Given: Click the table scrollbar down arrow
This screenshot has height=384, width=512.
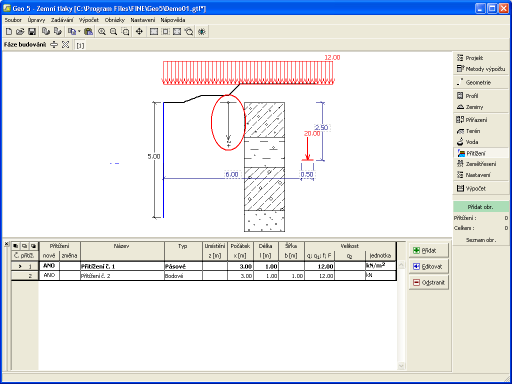Looking at the screenshot, I should click(401, 366).
